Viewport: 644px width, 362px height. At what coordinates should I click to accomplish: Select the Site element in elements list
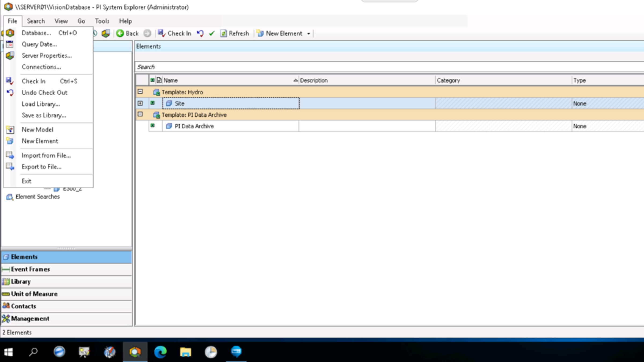[x=179, y=103]
